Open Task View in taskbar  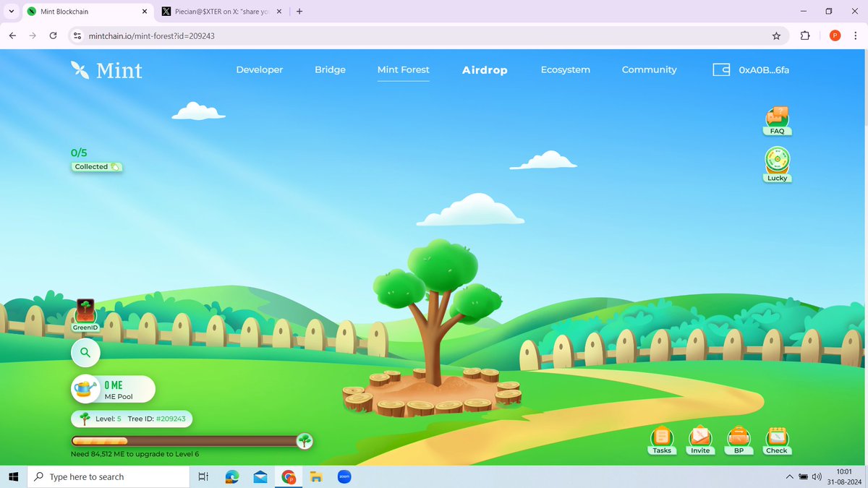coord(203,476)
